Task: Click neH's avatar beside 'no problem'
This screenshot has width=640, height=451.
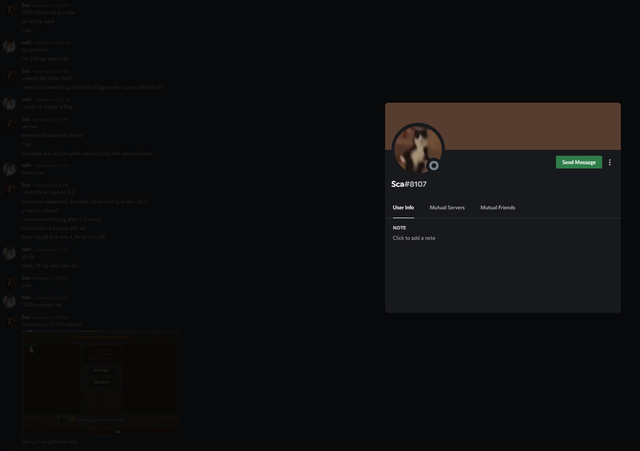Action: [9, 46]
